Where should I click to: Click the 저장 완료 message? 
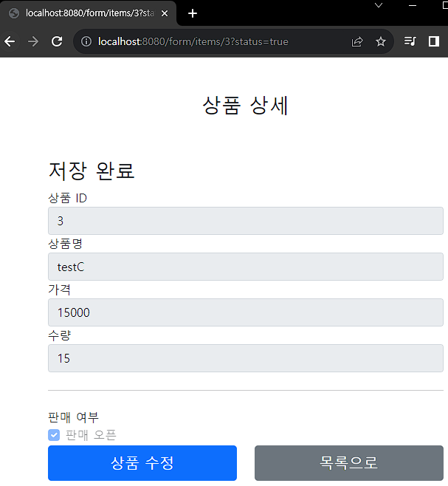(x=92, y=171)
